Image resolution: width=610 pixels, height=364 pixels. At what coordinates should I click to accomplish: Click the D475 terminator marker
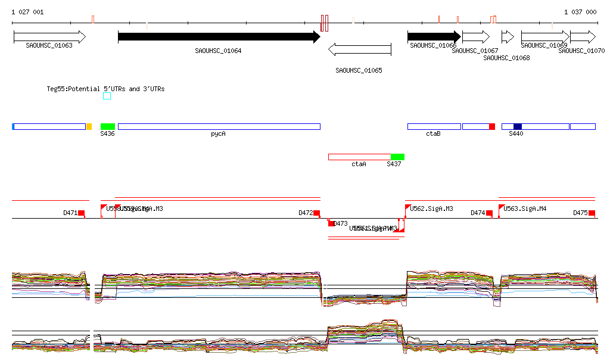click(592, 213)
